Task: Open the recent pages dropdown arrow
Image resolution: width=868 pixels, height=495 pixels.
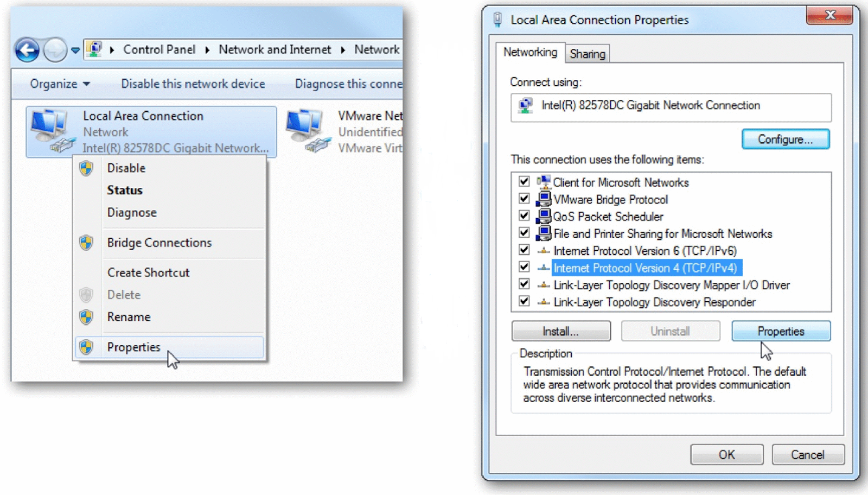Action: (x=75, y=50)
